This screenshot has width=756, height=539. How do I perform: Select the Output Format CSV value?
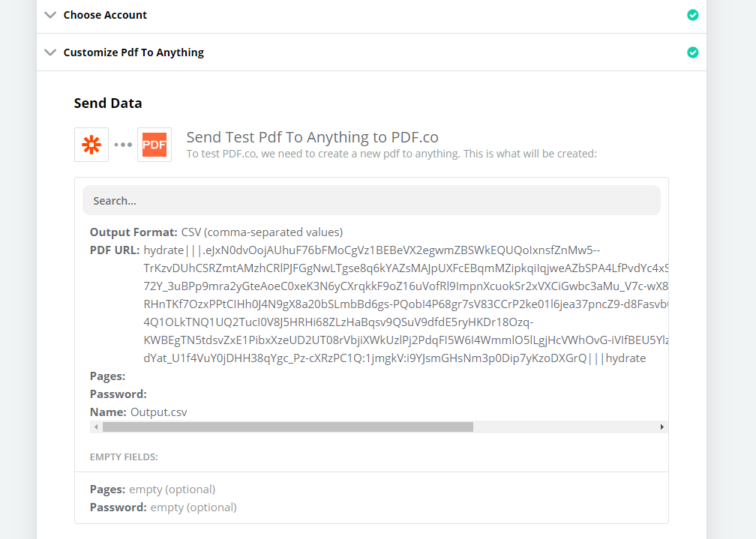tap(262, 232)
